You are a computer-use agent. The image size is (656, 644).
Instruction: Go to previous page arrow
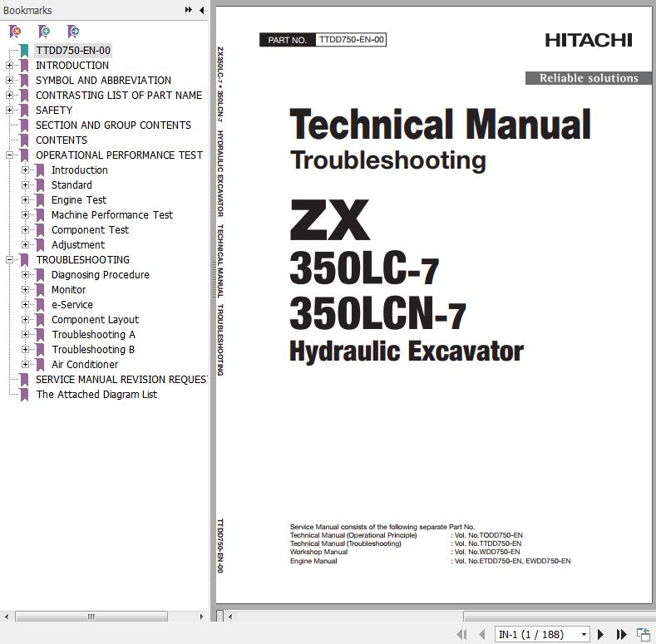point(482,634)
